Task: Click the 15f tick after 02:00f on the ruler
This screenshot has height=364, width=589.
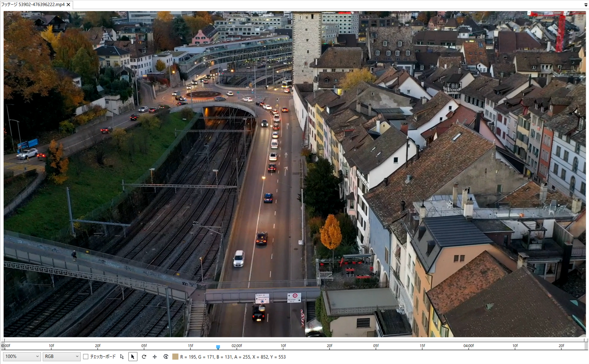Action: point(422,346)
